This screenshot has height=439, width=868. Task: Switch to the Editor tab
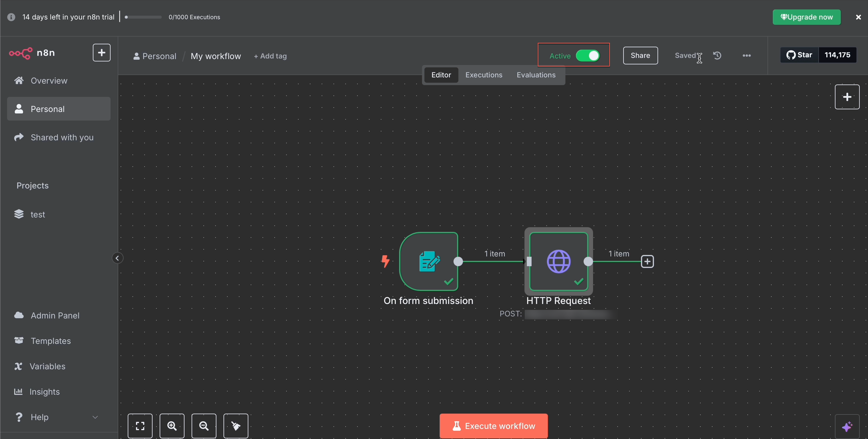(x=441, y=75)
